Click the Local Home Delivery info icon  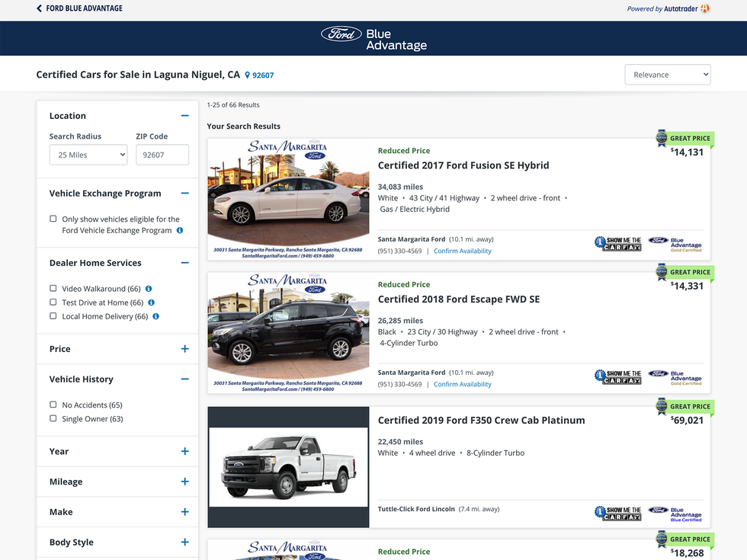pos(155,316)
